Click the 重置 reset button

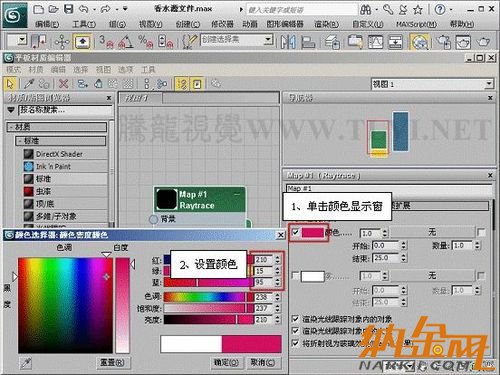tap(113, 363)
